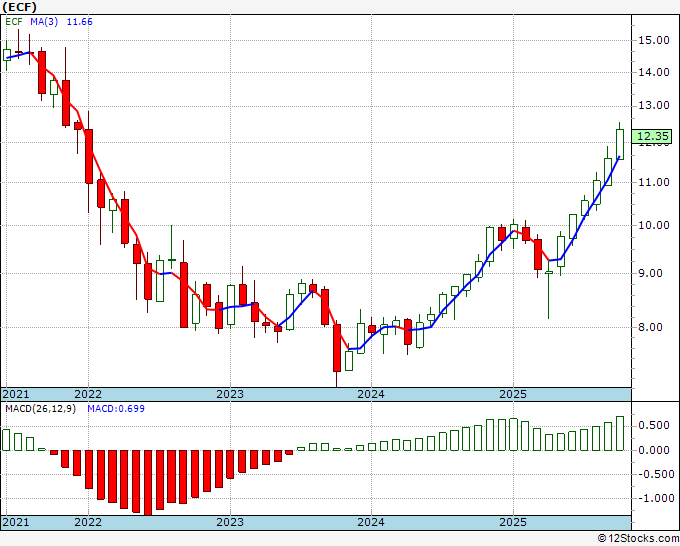This screenshot has width=680, height=546.
Task: Click the deepest red MACD bar in 2022
Action: [148, 483]
